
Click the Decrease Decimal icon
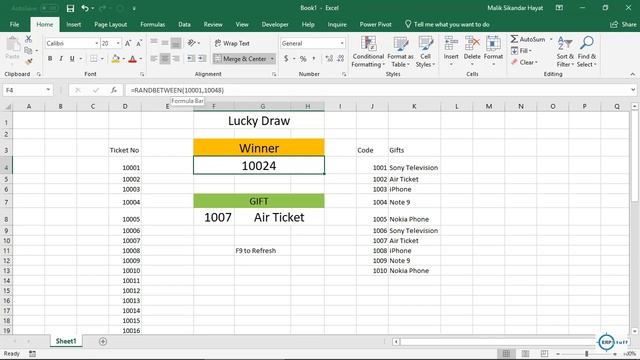click(341, 59)
